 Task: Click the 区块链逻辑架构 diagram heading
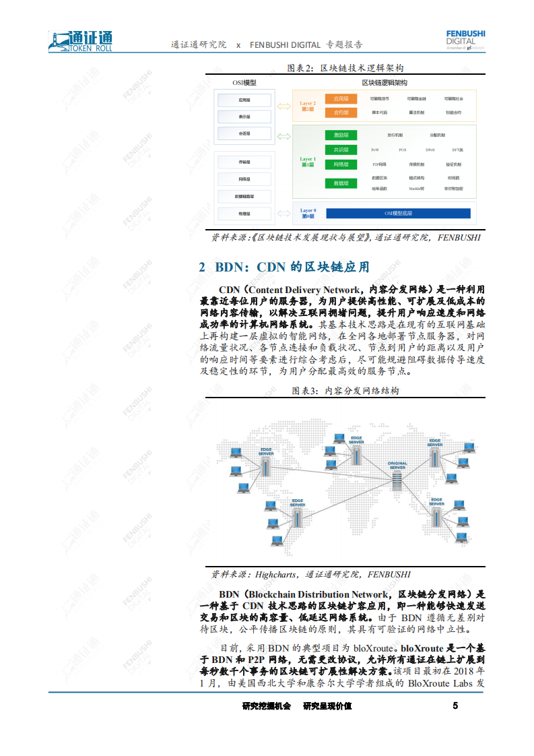pyautogui.click(x=385, y=83)
